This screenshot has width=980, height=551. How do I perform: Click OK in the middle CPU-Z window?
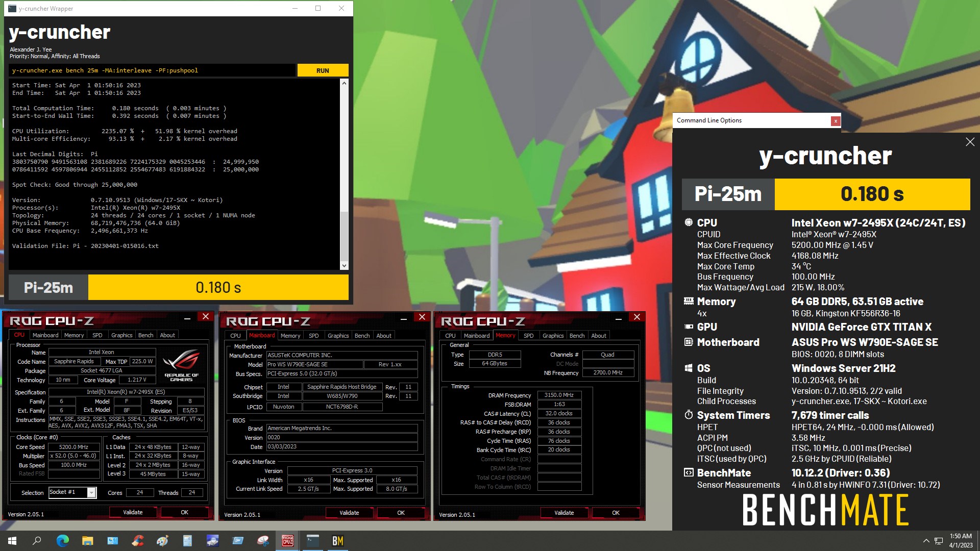(401, 513)
